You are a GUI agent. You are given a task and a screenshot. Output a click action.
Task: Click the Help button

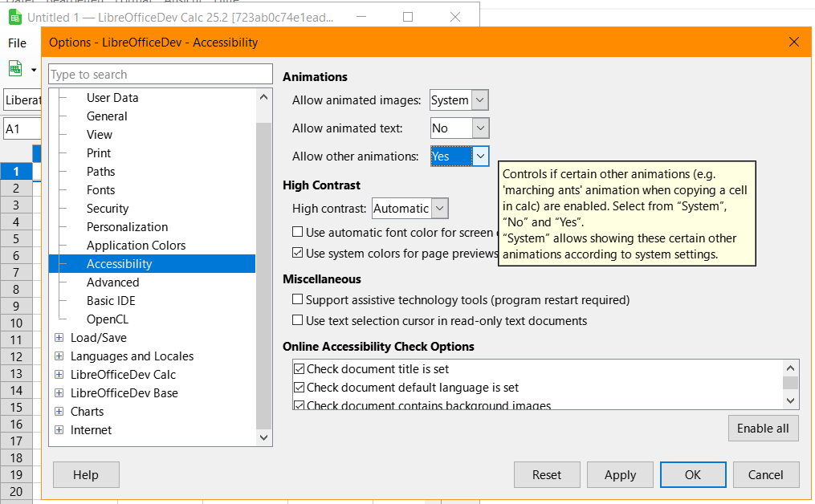[x=86, y=475]
